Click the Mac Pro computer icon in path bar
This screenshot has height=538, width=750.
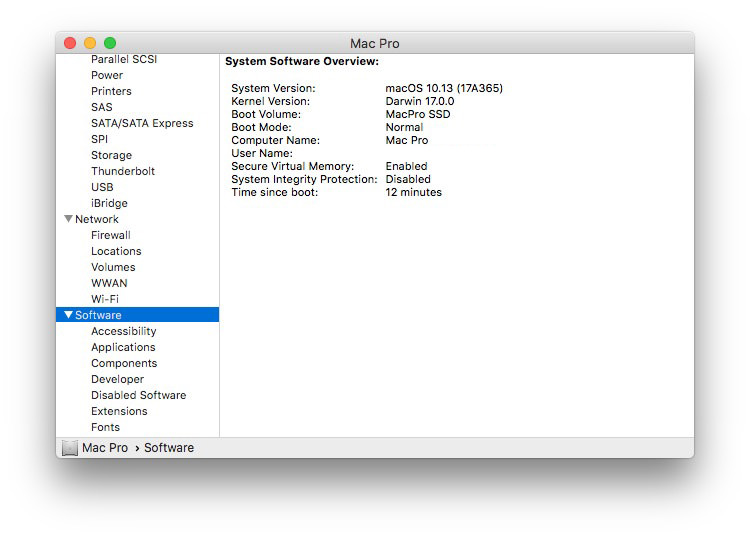(70, 448)
